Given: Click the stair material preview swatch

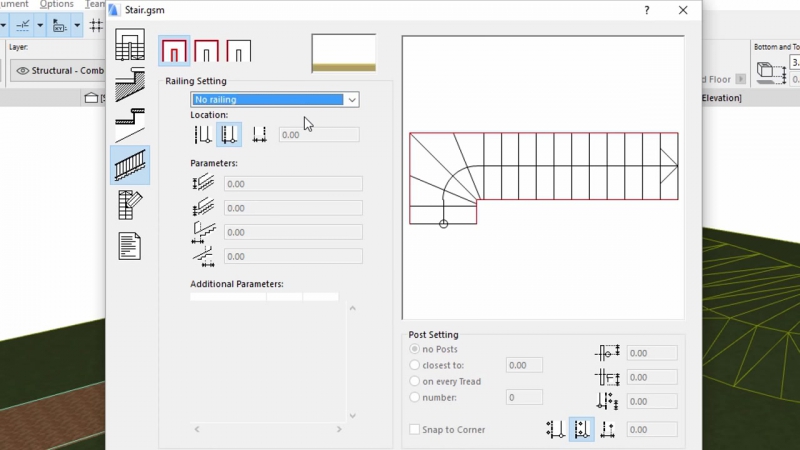Looking at the screenshot, I should (343, 53).
